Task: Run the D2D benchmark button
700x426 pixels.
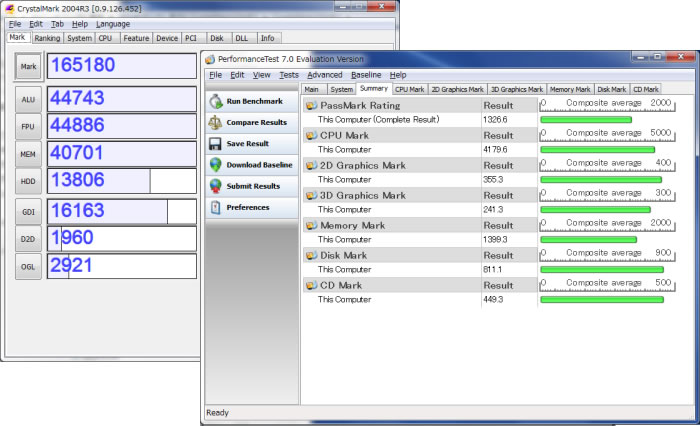Action: click(x=28, y=239)
